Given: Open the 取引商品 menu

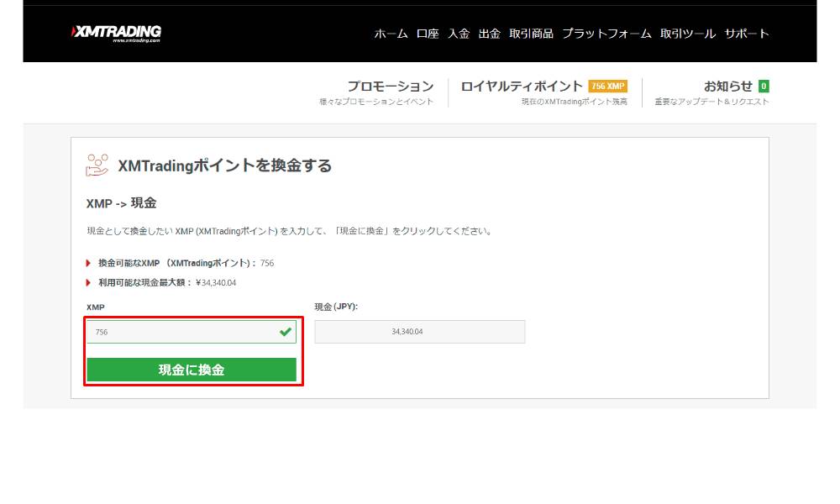Looking at the screenshot, I should pyautogui.click(x=530, y=35).
